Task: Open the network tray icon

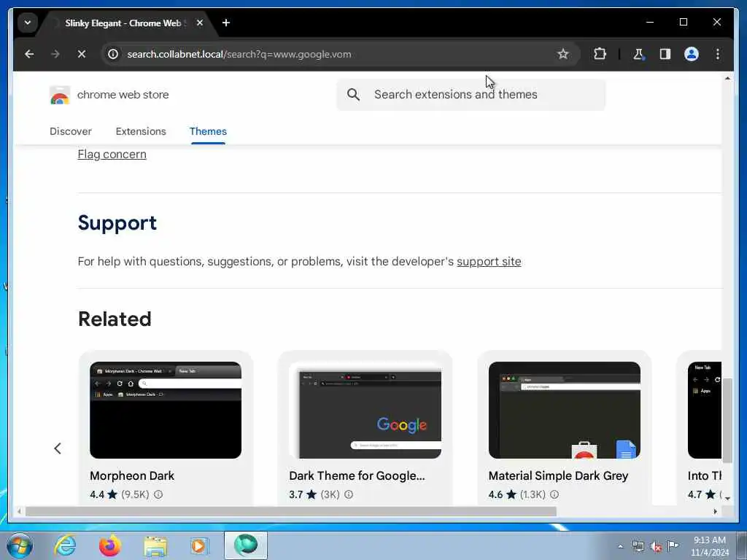Action: 638,547
